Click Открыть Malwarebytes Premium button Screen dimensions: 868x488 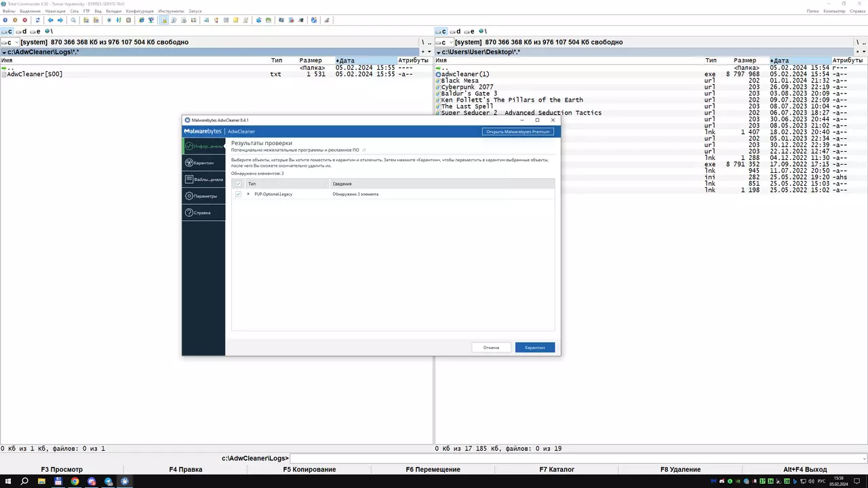point(518,131)
